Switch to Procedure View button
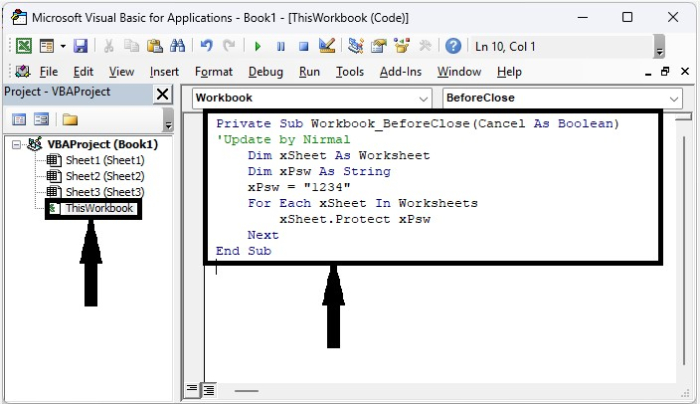The width and height of the screenshot is (700, 404). coord(192,389)
